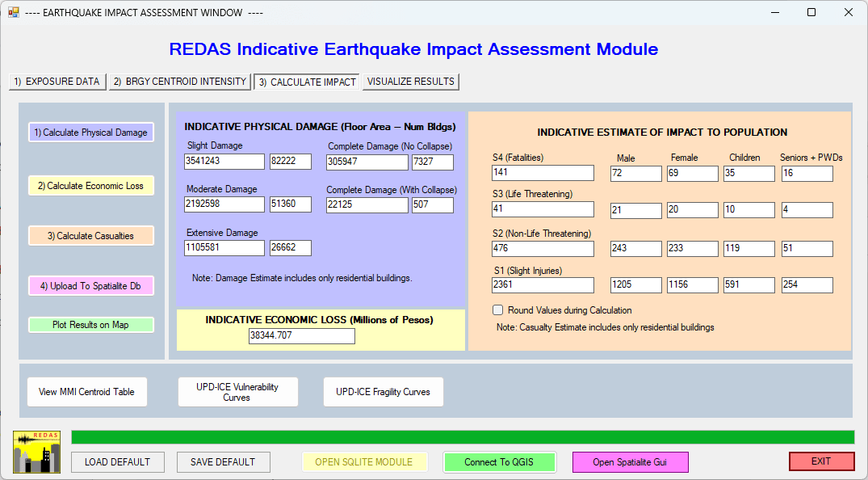
Task: Open the Brgy Centroid Intensity tab
Action: click(x=179, y=82)
